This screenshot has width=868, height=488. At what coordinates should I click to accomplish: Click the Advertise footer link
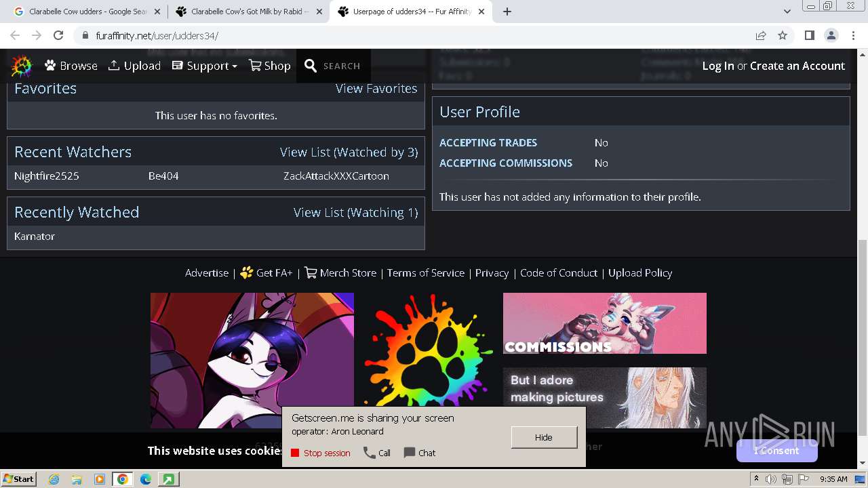point(207,272)
